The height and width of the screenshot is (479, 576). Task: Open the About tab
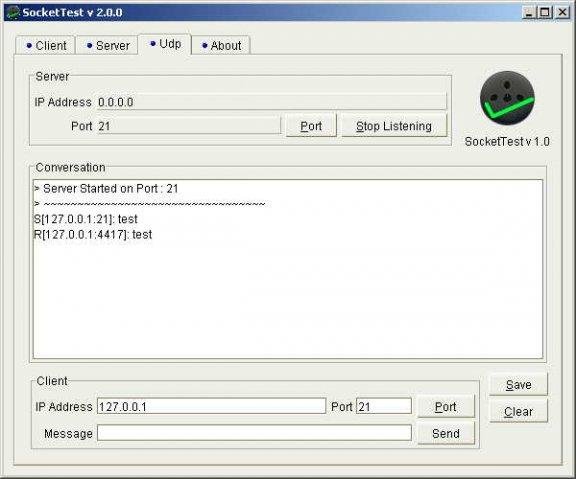click(221, 46)
